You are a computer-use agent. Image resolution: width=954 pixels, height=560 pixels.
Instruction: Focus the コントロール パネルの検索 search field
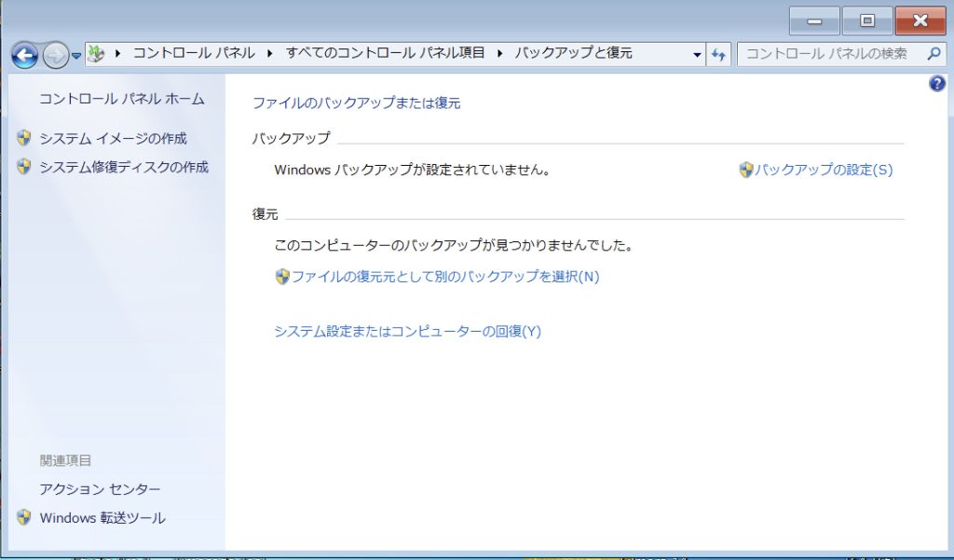(x=827, y=53)
